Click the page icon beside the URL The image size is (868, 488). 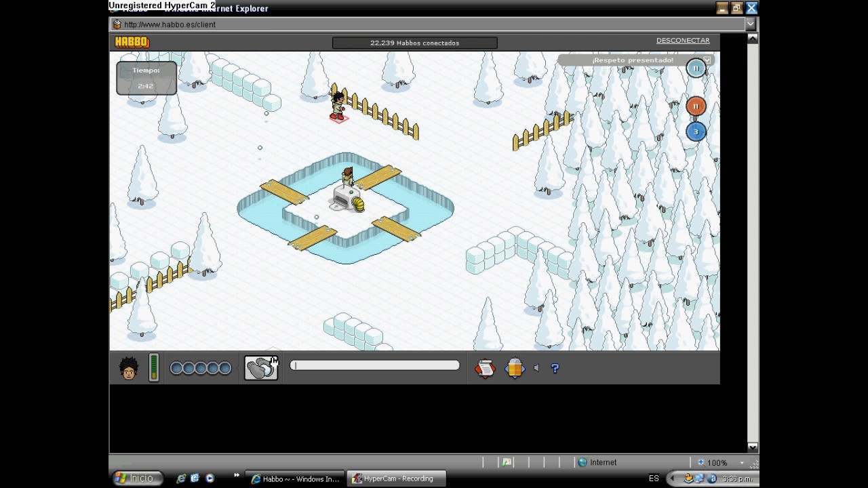tap(117, 24)
